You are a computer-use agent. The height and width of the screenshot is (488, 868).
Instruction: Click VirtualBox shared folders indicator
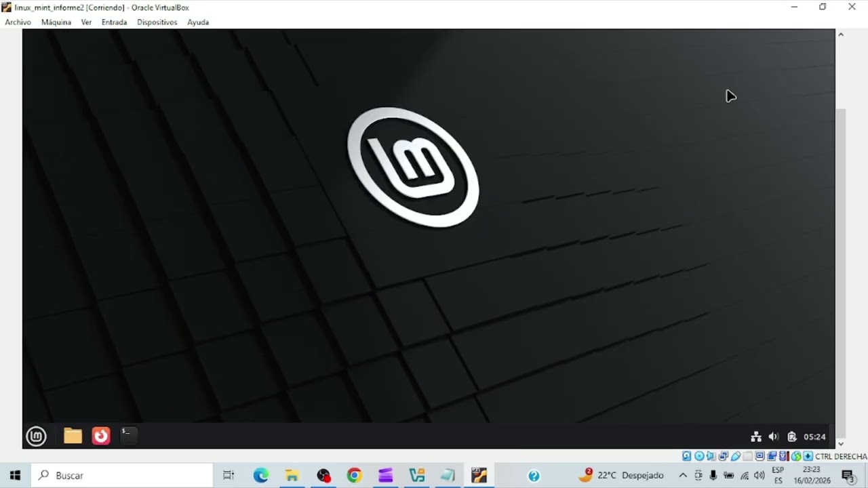tap(747, 456)
